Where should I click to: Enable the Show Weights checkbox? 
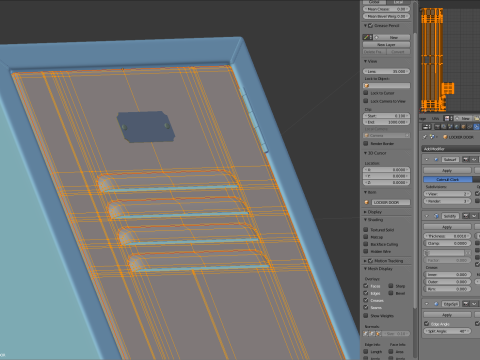pyautogui.click(x=366, y=315)
